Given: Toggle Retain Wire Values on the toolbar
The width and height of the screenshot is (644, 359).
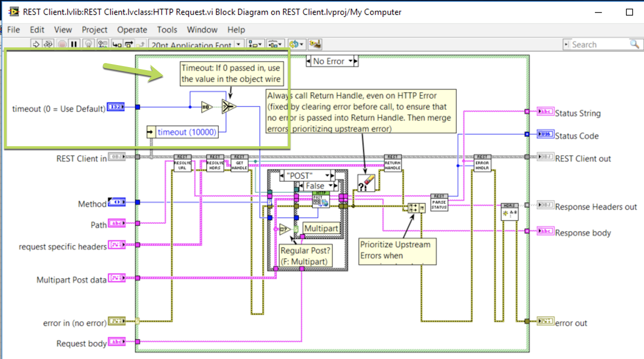Looking at the screenshot, I should [102, 44].
